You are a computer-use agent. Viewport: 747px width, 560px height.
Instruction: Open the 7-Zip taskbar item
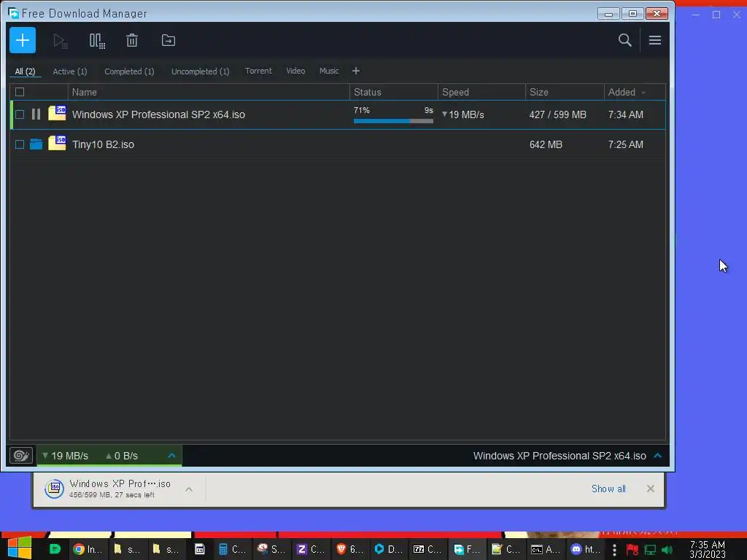(427, 549)
